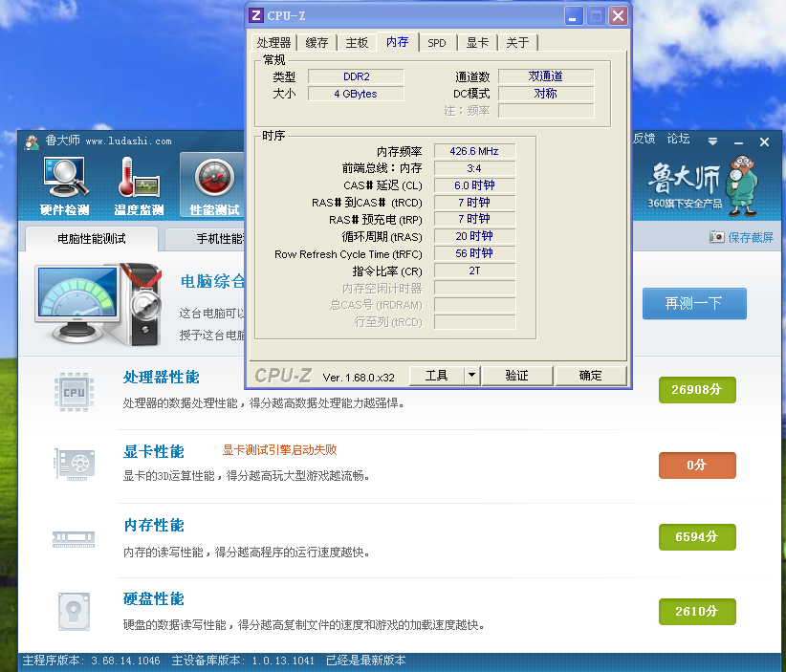Image resolution: width=786 pixels, height=672 pixels.
Task: Open the 鲁大师 menu dropdown triangle icon
Action: (712, 141)
